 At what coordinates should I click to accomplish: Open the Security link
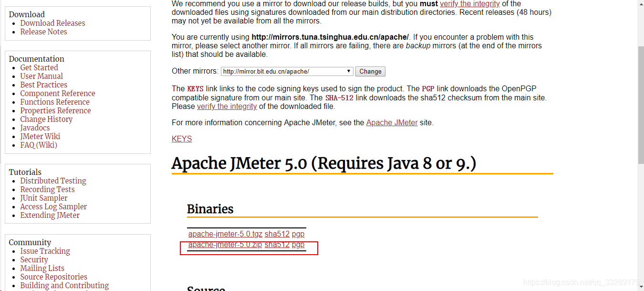34,259
